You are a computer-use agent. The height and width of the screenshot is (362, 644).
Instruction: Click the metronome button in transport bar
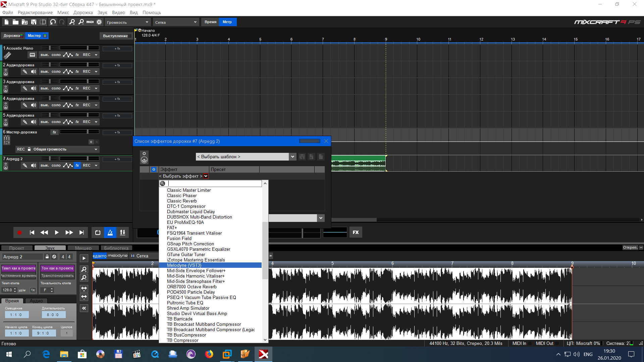tap(110, 232)
